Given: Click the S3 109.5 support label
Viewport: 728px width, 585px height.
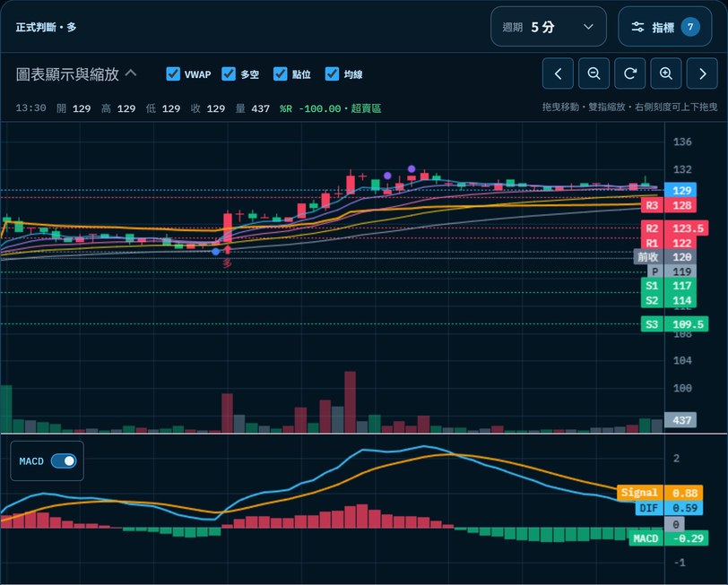Looking at the screenshot, I should 674,323.
